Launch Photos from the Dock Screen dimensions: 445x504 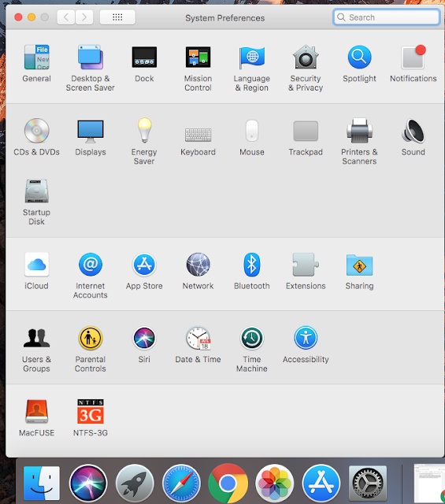275,483
